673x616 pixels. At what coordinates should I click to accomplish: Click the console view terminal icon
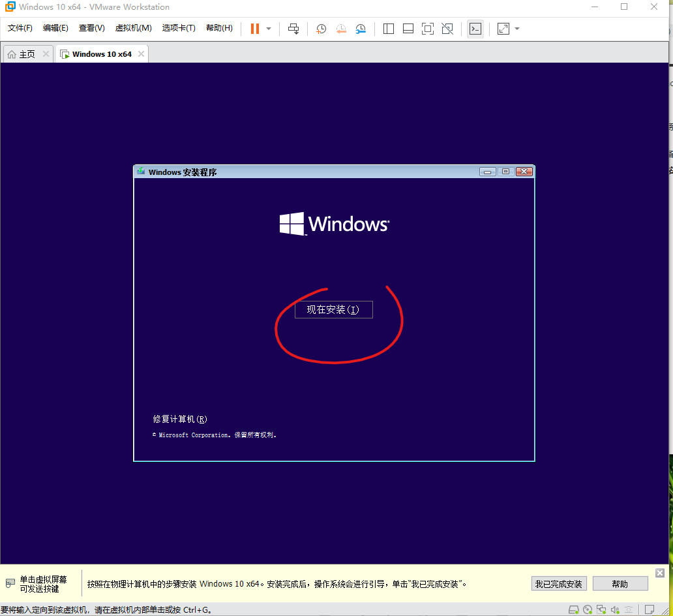pos(475,29)
